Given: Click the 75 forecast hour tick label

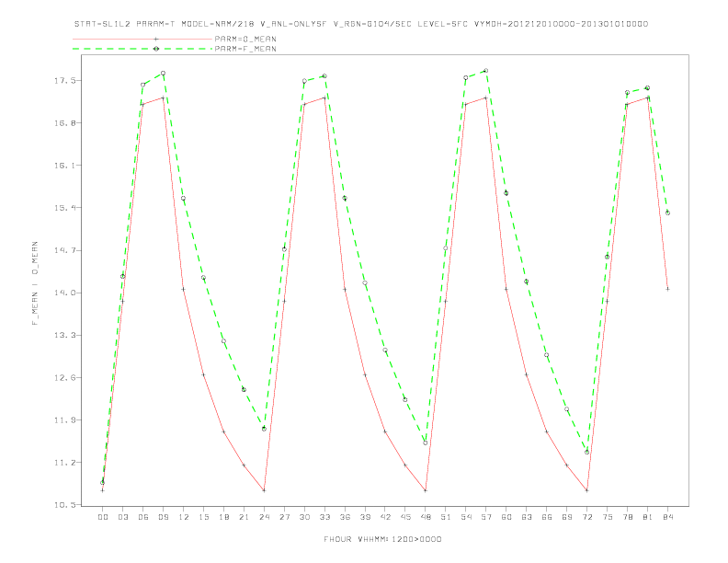Looking at the screenshot, I should pyautogui.click(x=608, y=517).
